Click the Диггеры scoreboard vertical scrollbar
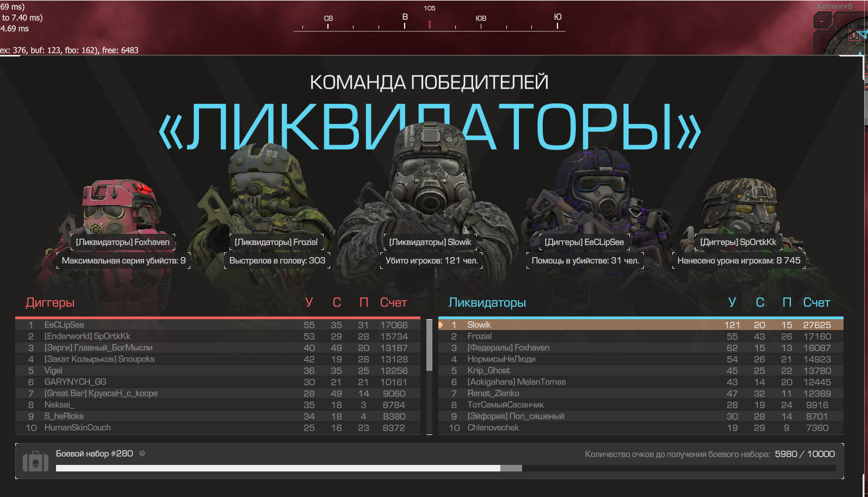Image resolution: width=868 pixels, height=497 pixels. pos(429,348)
